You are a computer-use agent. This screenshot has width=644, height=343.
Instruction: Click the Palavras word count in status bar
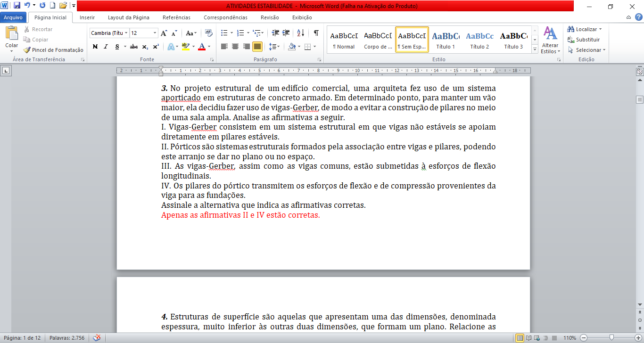[67, 338]
